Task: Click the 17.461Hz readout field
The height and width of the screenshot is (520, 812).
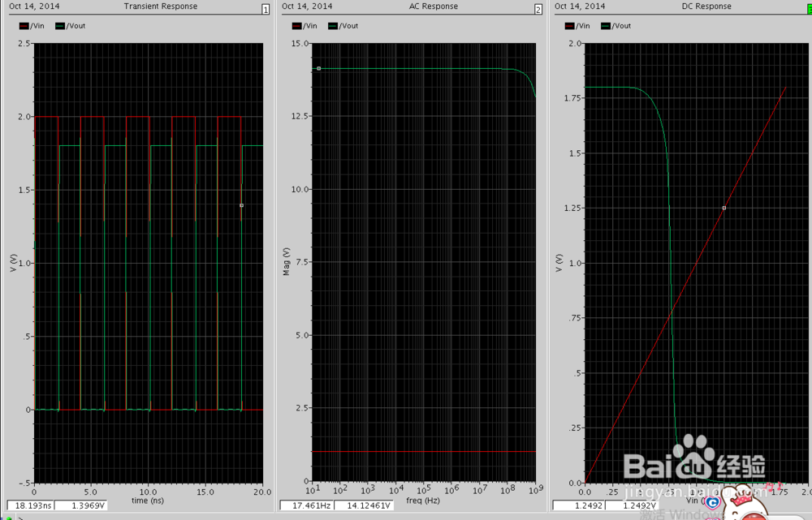Action: [x=307, y=505]
